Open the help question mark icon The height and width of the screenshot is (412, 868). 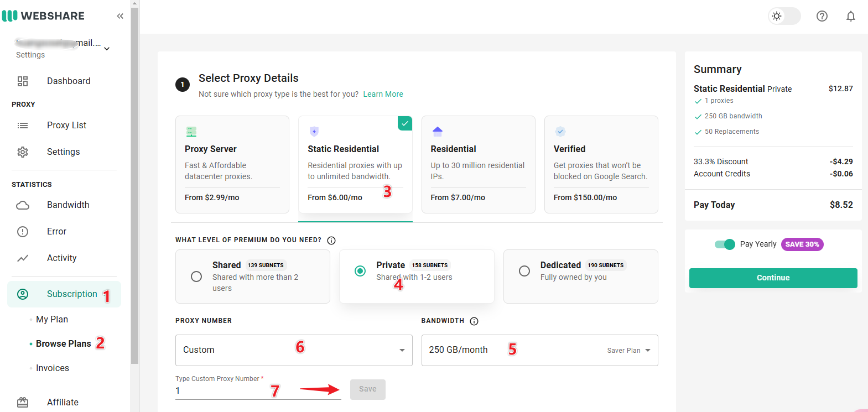coord(822,16)
